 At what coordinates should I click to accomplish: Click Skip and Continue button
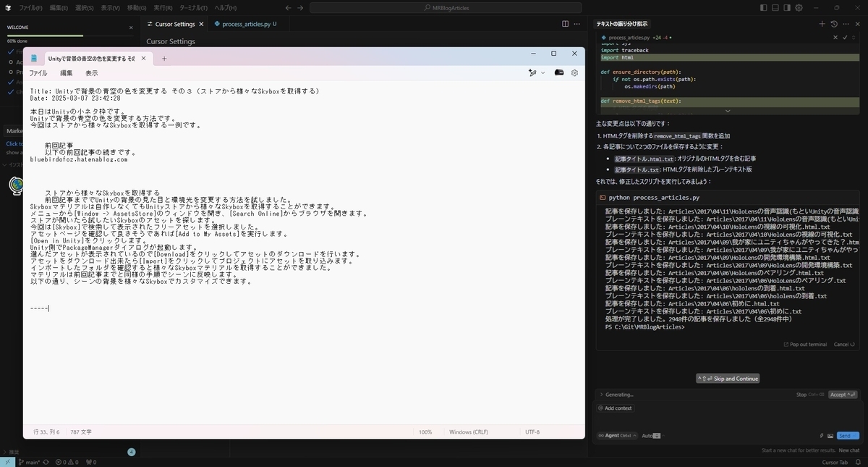[x=728, y=379]
